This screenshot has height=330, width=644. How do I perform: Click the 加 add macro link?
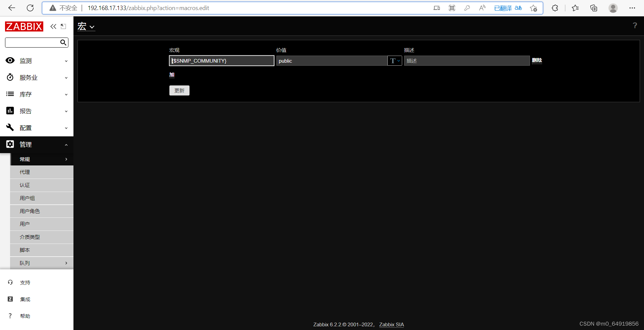click(x=172, y=75)
